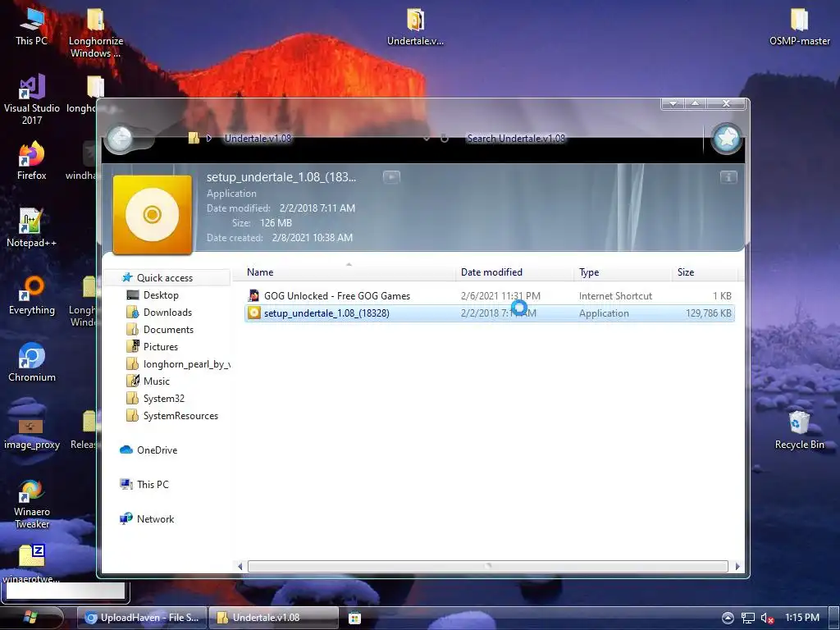Image resolution: width=840 pixels, height=630 pixels.
Task: Click Undertale.v1.08 breadcrumb segment
Action: click(x=258, y=138)
